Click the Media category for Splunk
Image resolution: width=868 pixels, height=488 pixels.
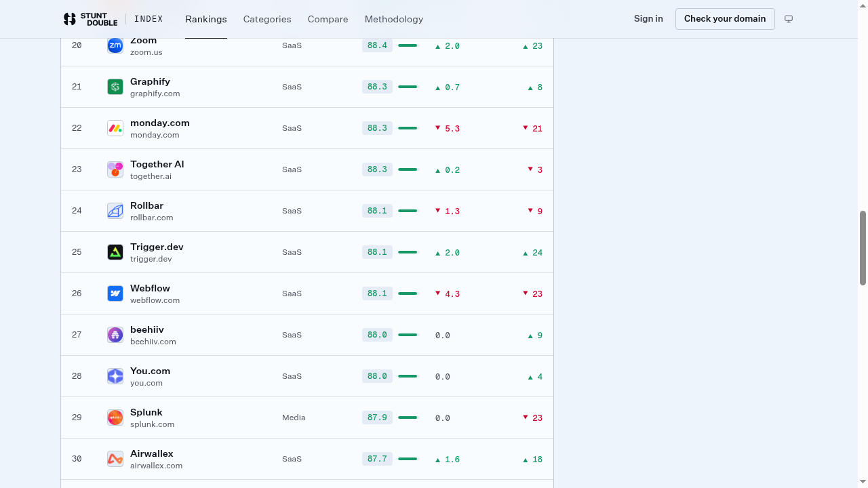(x=294, y=418)
